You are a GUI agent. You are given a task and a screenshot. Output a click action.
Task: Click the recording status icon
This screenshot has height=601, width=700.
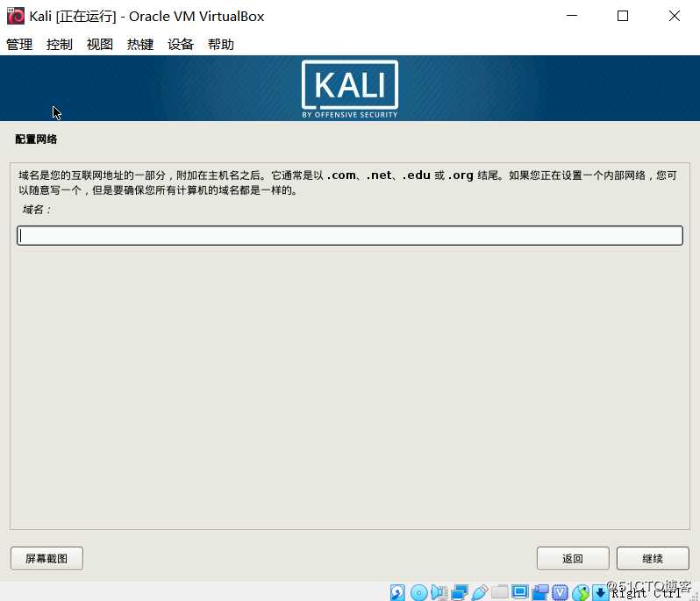pyautogui.click(x=540, y=592)
